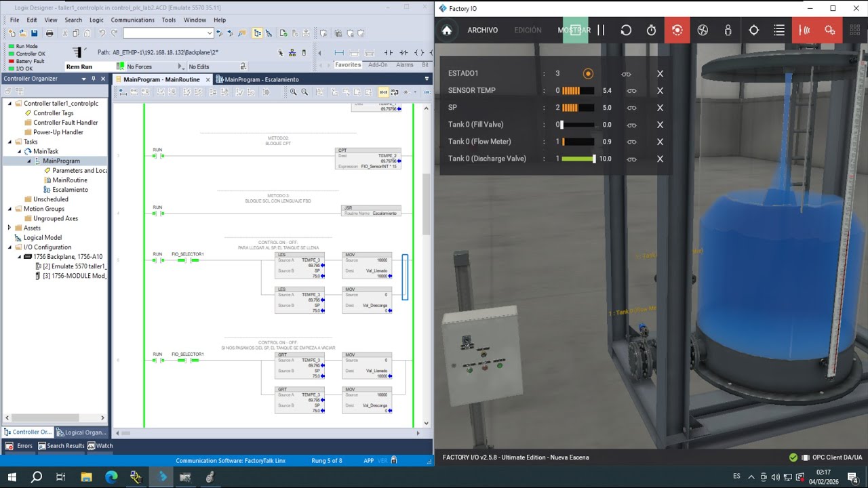This screenshot has height=488, width=868.
Task: Click the Zoom In magnifier in ladder editor
Action: pyautogui.click(x=294, y=92)
